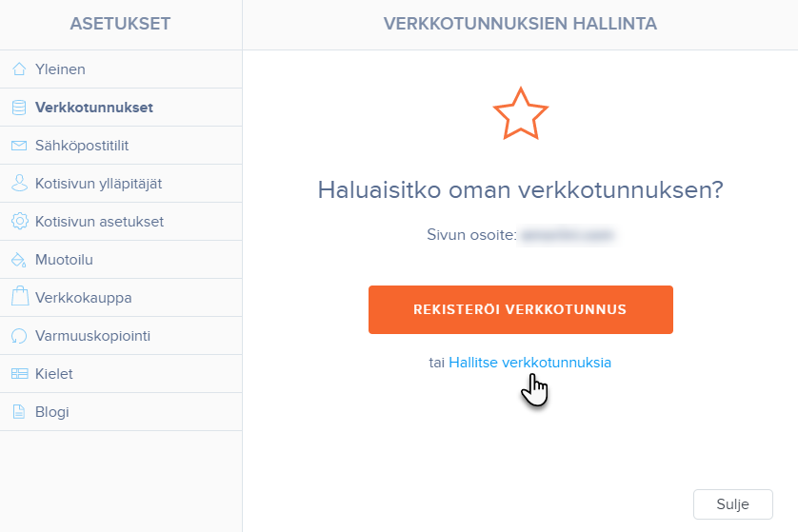Screen dimensions: 798x532
Task: Click the backup icon beside Varmuuskopiointi
Action: [19, 336]
